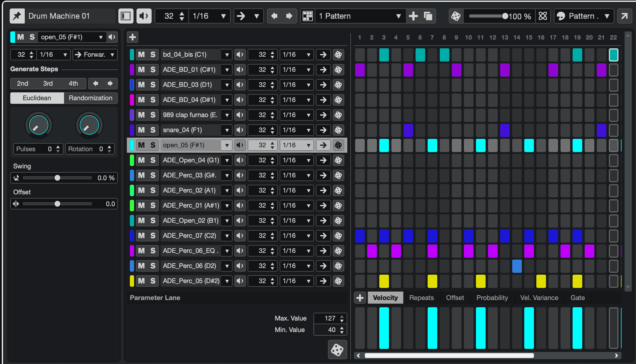Switch to the Repeats tab
Image resolution: width=636 pixels, height=364 pixels.
pos(421,298)
